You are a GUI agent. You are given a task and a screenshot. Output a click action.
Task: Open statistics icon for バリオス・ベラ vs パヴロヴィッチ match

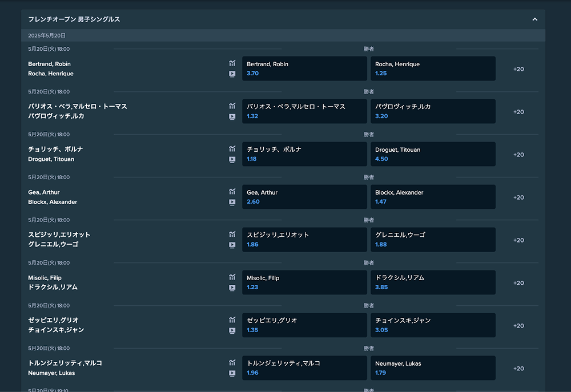(x=232, y=106)
